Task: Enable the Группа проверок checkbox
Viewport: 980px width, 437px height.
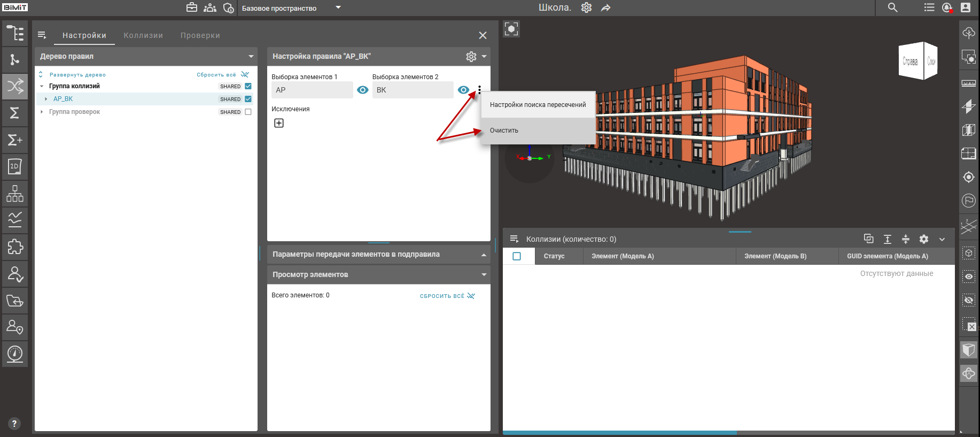Action: click(x=248, y=112)
